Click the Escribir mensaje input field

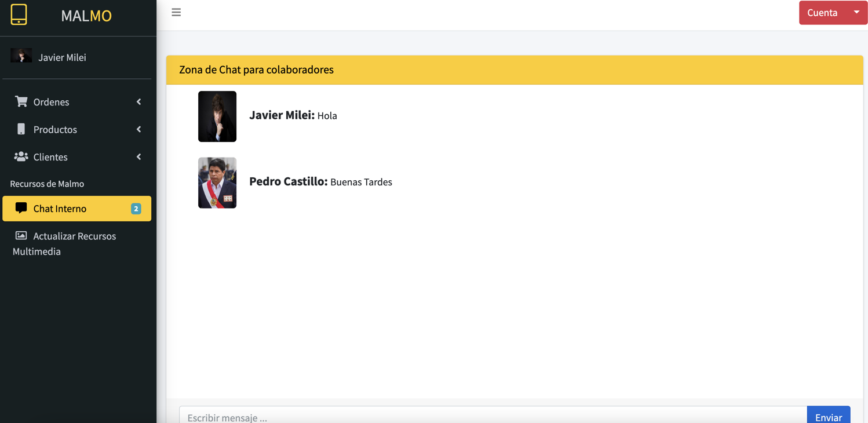pos(493,416)
